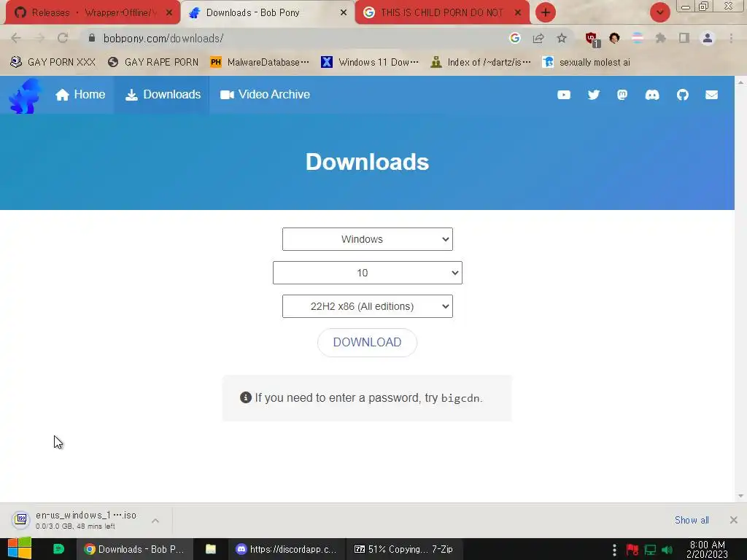This screenshot has height=560, width=747.
Task: Switch to Chrome Downloads - Bob P… taskbar button
Action: (x=135, y=549)
